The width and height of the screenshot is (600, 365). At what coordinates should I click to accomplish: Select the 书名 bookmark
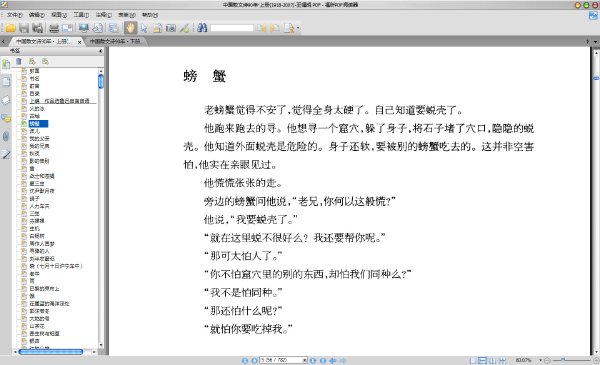[34, 78]
